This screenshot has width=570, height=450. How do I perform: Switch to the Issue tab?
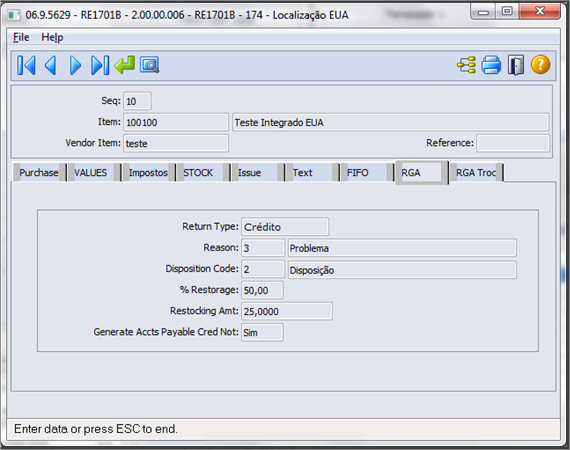(x=257, y=172)
